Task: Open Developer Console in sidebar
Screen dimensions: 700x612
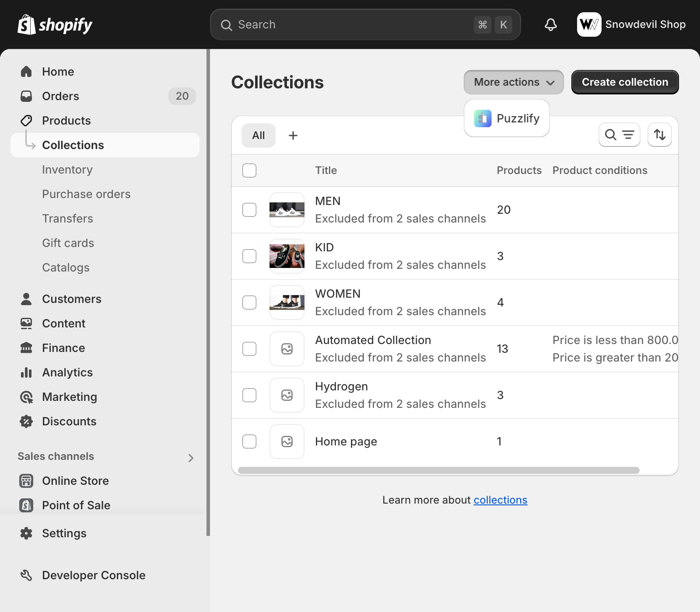Action: (x=93, y=575)
